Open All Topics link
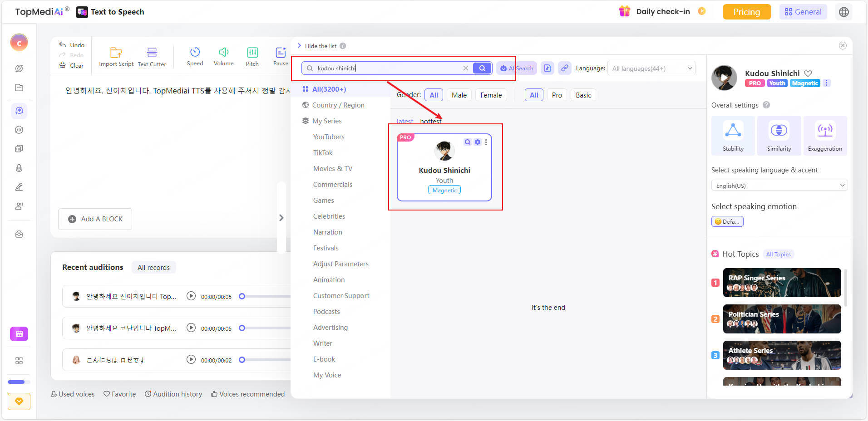 778,254
